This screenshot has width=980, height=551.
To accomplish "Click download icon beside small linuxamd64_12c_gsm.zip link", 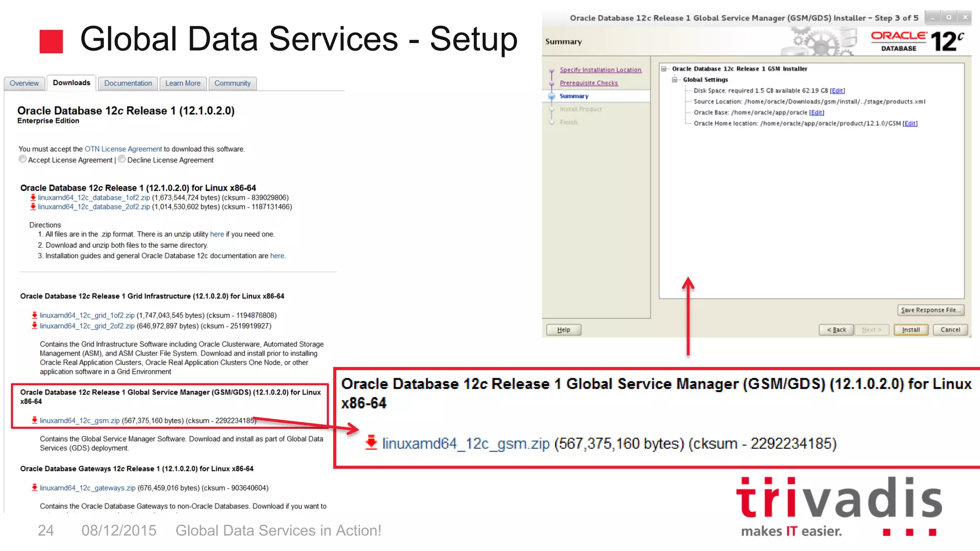I will click(34, 420).
